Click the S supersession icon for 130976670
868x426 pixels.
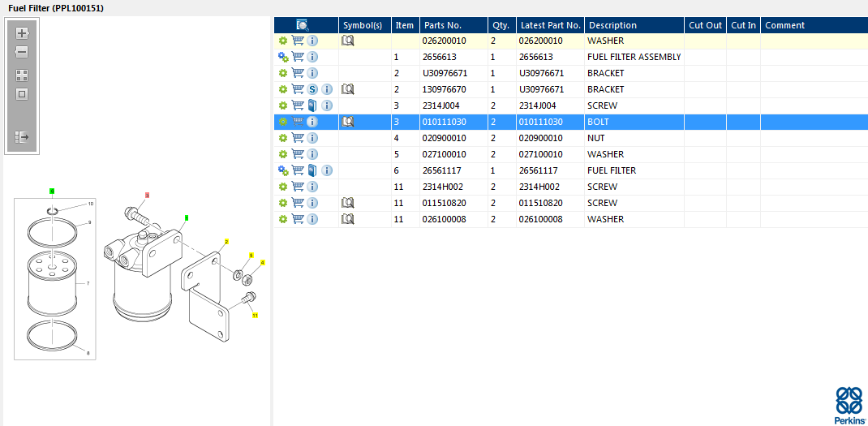click(312, 89)
